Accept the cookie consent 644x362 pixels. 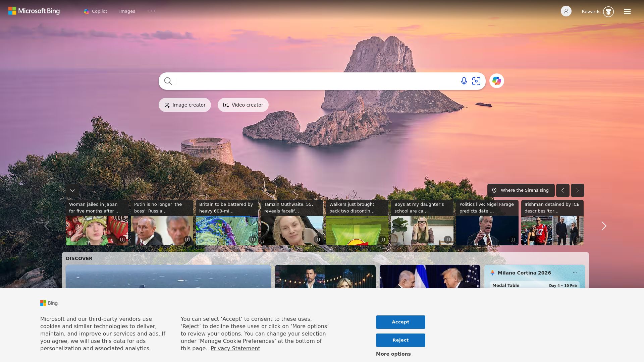(400, 322)
